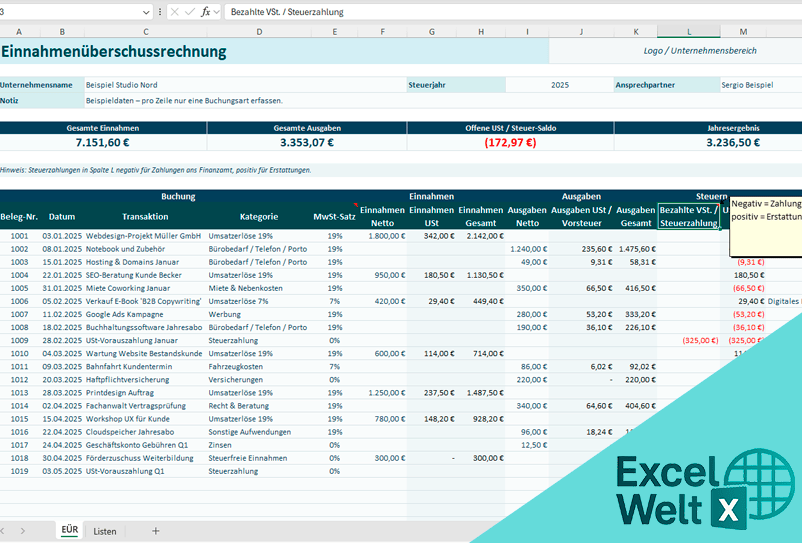Click the Hinweis row about Steuerzahlungen

point(401,170)
